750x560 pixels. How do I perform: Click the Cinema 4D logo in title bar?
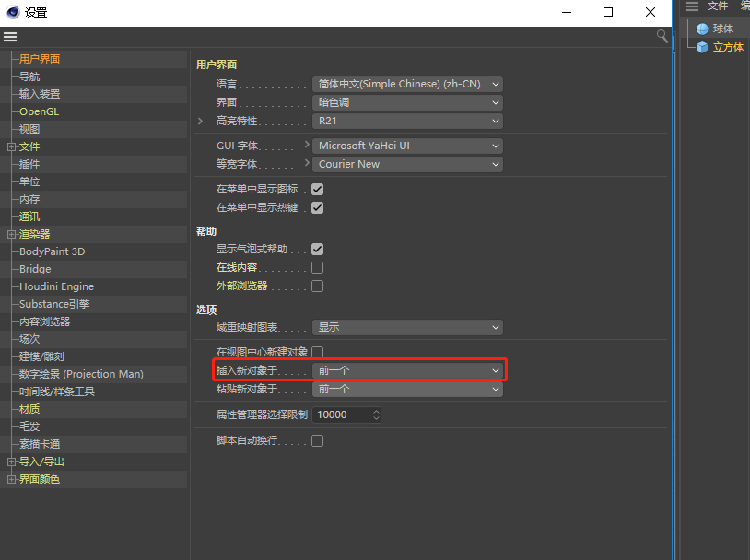tap(12, 12)
